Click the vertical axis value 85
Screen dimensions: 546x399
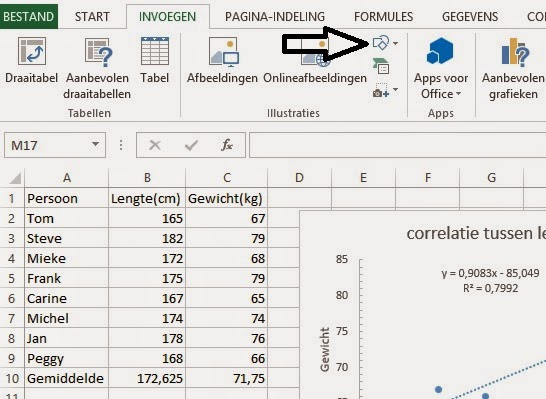pos(342,259)
